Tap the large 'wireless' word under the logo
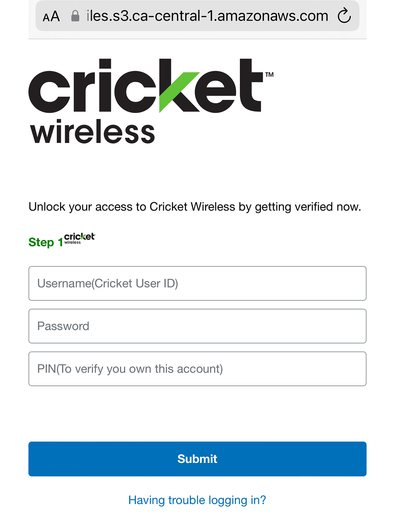The height and width of the screenshot is (532, 395). [x=92, y=132]
